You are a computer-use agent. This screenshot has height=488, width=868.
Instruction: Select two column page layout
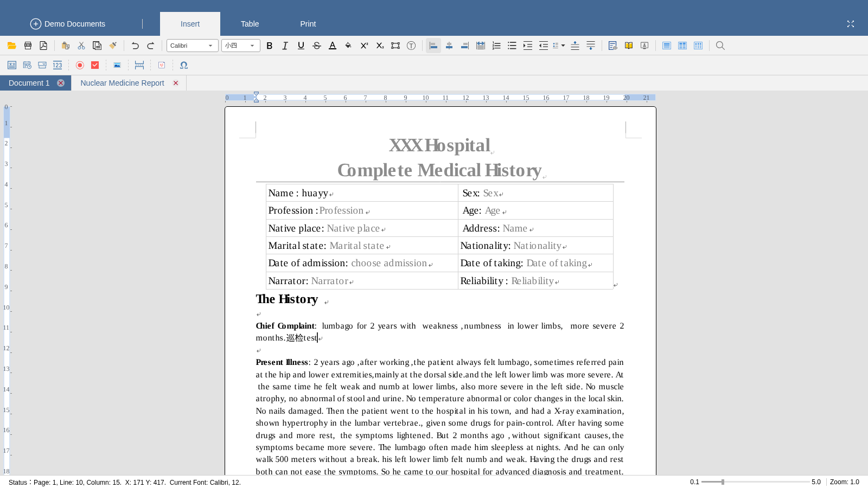pos(682,46)
